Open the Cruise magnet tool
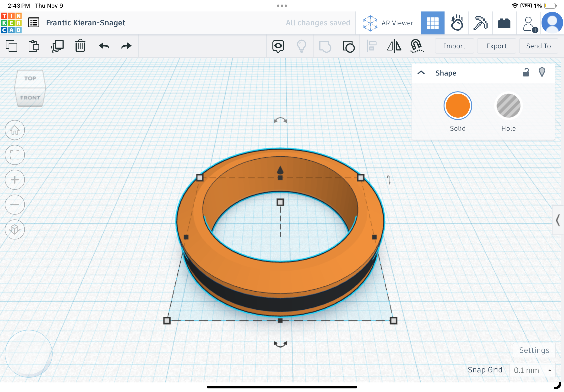Viewport: 564px width, 392px height. click(417, 46)
